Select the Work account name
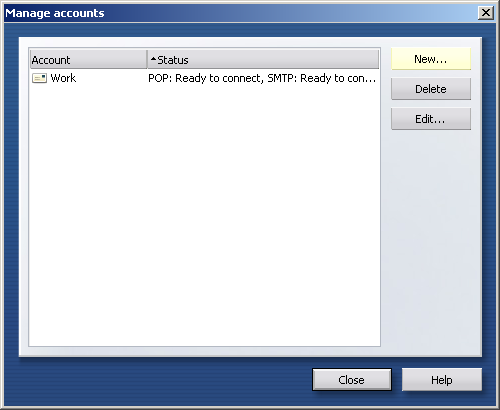This screenshot has width=500, height=410. [x=63, y=78]
